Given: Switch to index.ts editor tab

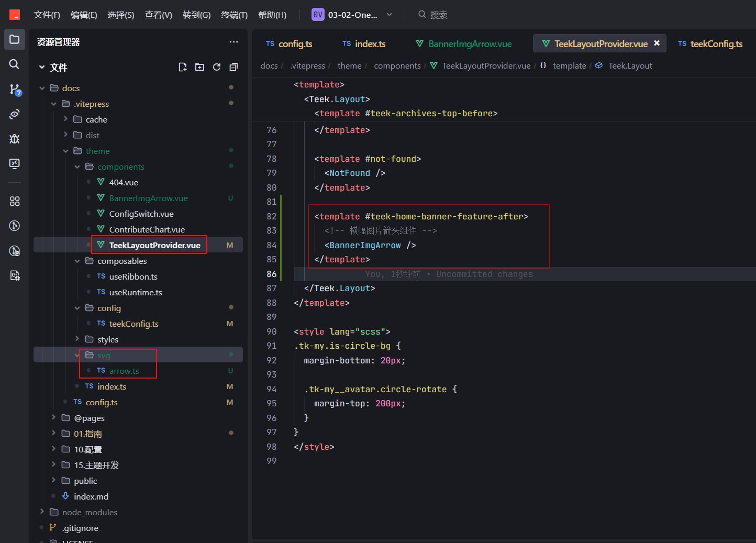Looking at the screenshot, I should (364, 43).
